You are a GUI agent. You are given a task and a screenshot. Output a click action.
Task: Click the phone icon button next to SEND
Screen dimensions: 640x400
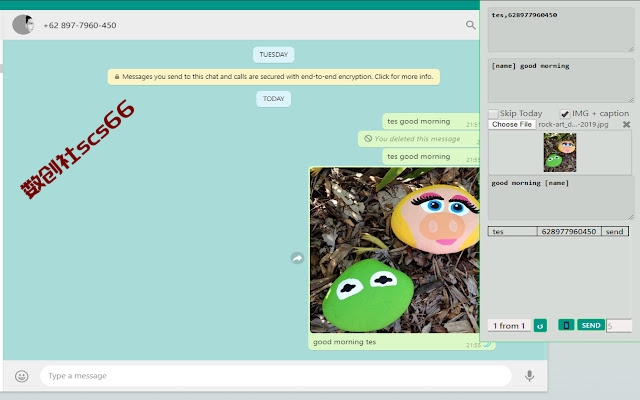point(566,325)
